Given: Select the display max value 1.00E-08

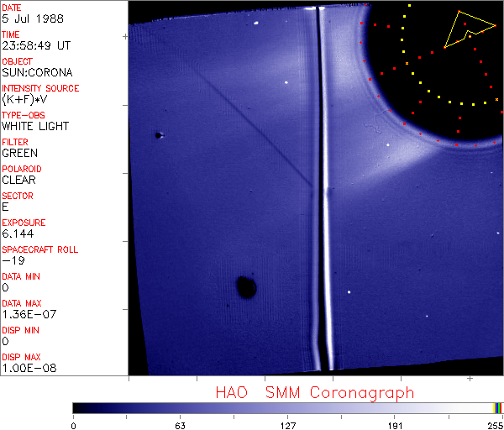Looking at the screenshot, I should click(x=29, y=369).
